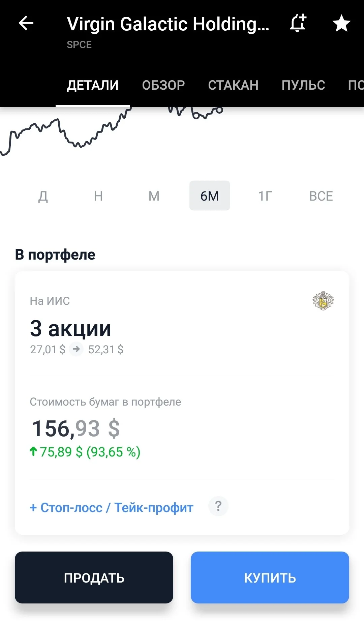The height and width of the screenshot is (622, 364).
Task: Select the Н week chart period
Action: click(x=98, y=196)
